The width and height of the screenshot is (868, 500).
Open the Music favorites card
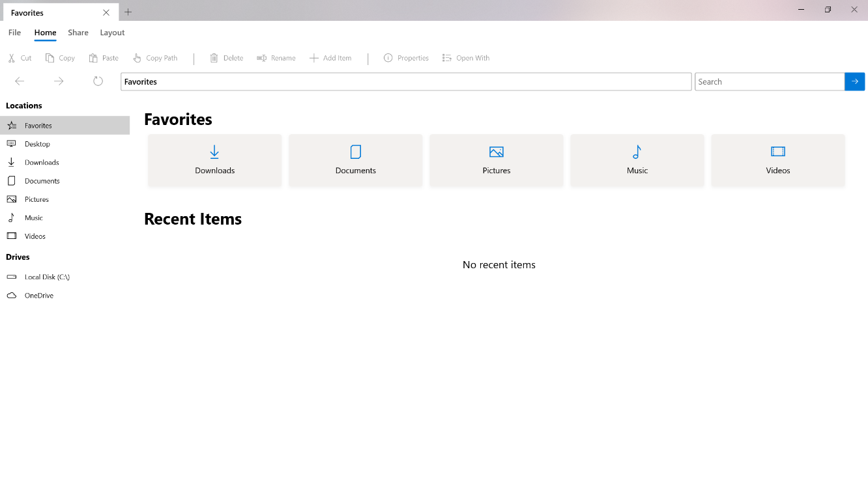(637, 160)
